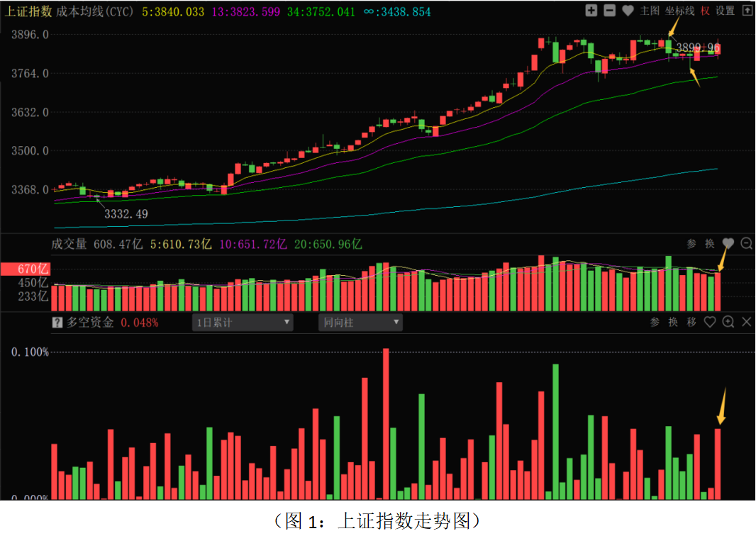Click the zoom-in magnifier in 多空资金 panel
This screenshot has width=756, height=536.
pyautogui.click(x=728, y=323)
